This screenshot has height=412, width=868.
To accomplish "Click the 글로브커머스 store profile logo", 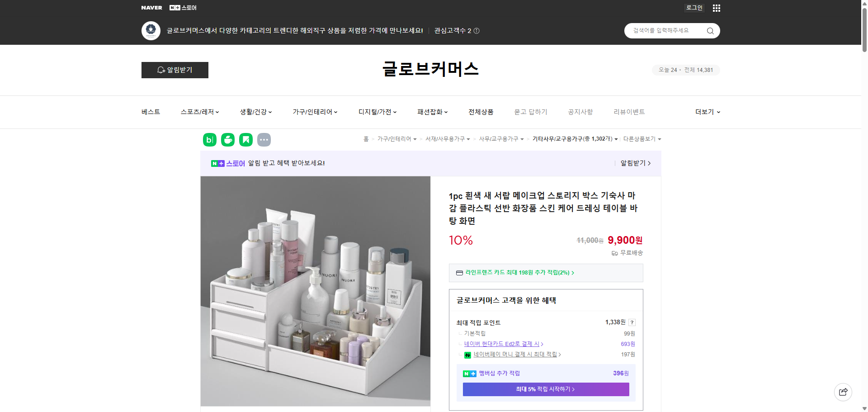I will point(151,31).
